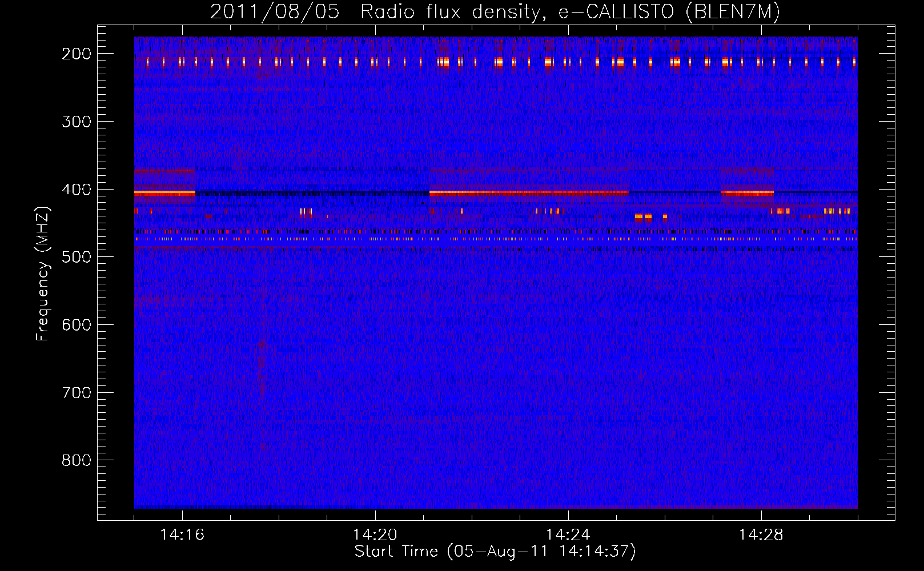This screenshot has height=571, width=924.
Task: Click the 14:28 time tick label
Action: (x=761, y=535)
